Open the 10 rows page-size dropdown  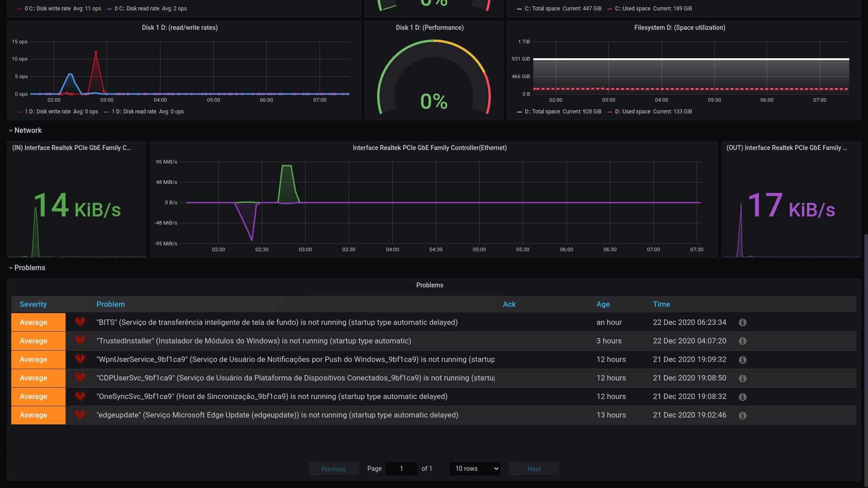475,469
